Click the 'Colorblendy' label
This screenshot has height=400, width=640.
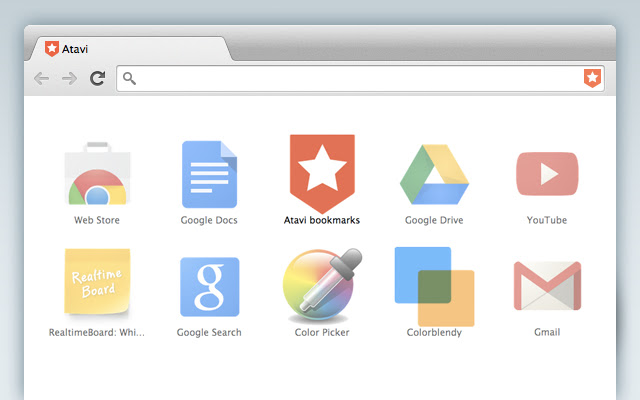[434, 332]
